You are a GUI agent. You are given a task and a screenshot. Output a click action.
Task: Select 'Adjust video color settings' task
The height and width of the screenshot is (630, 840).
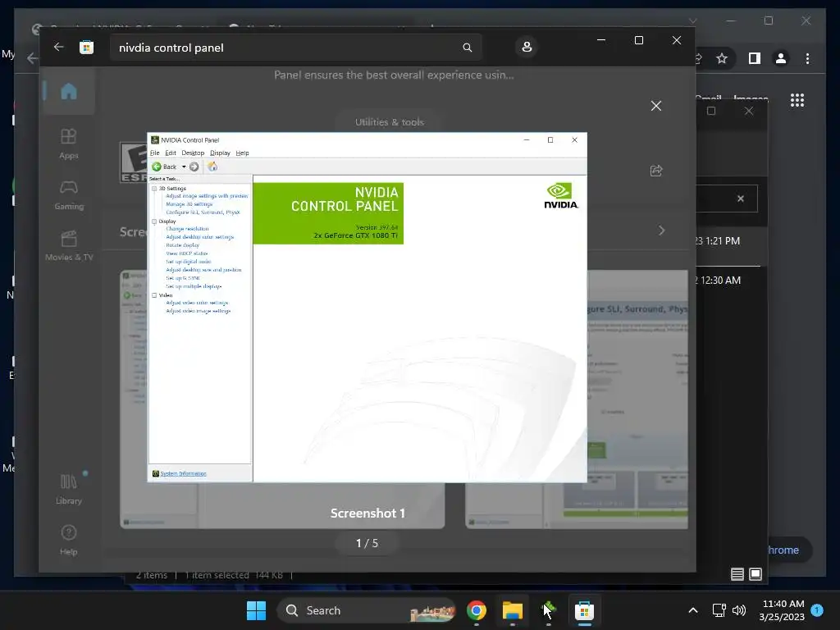tap(197, 303)
